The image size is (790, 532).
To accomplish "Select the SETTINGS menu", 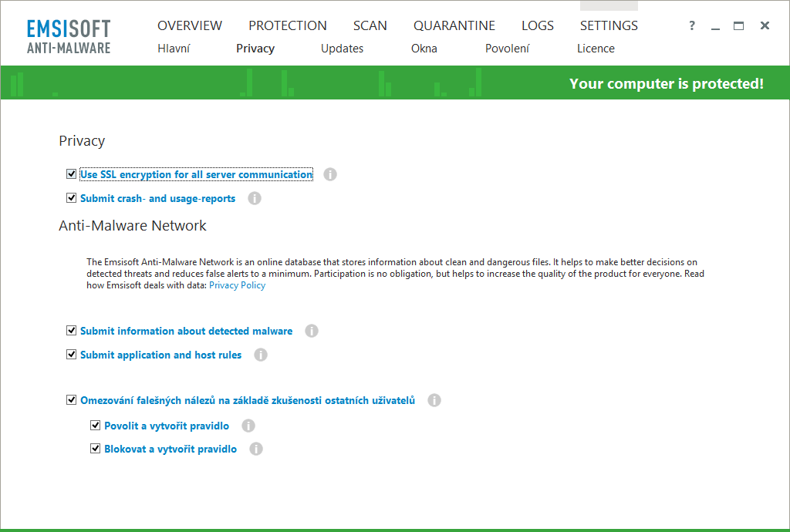I will 609,25.
